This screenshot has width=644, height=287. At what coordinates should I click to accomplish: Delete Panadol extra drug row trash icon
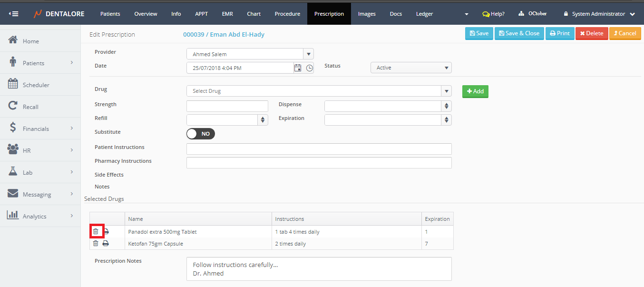point(96,232)
